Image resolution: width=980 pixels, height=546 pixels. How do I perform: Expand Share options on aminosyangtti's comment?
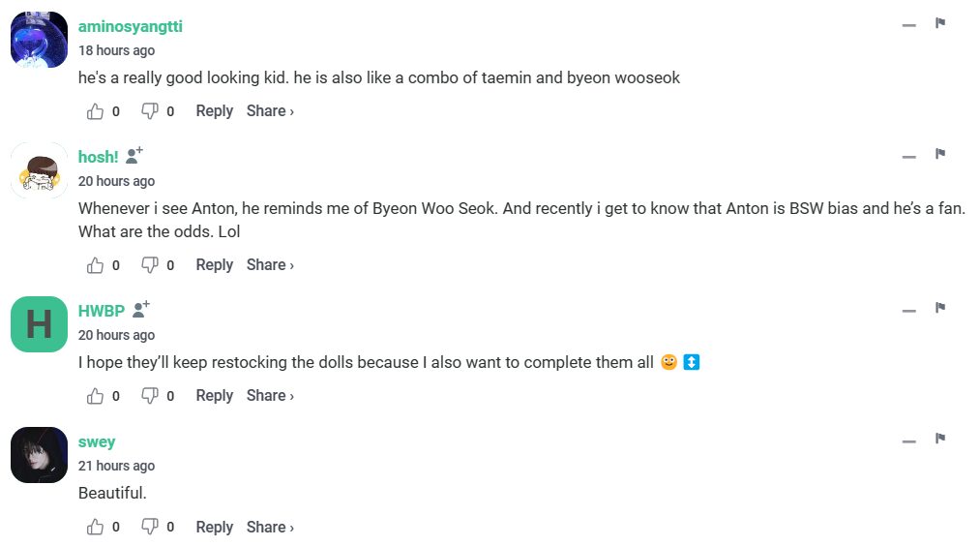click(270, 111)
